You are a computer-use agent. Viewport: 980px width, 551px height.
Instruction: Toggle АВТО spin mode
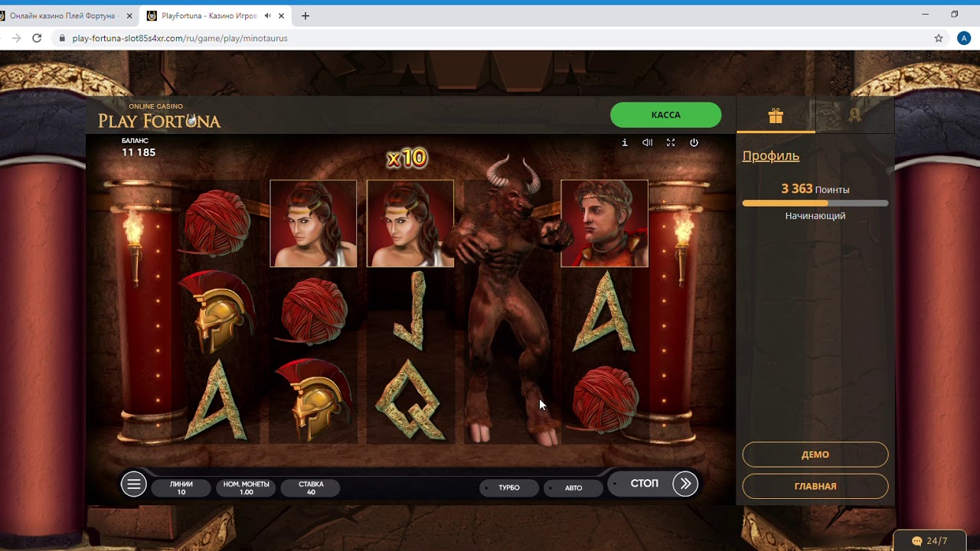(573, 487)
